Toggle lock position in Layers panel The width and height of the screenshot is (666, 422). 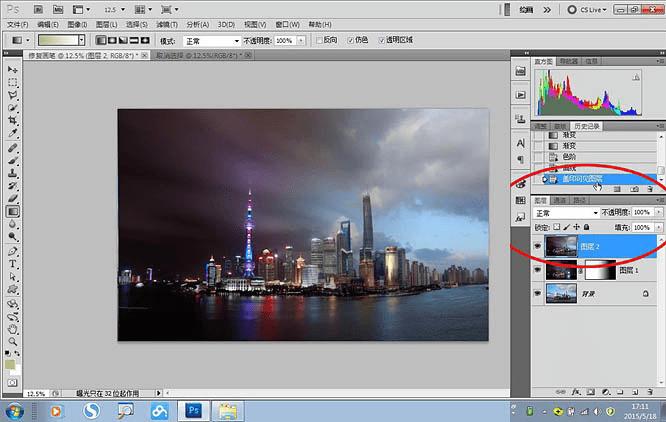576,228
